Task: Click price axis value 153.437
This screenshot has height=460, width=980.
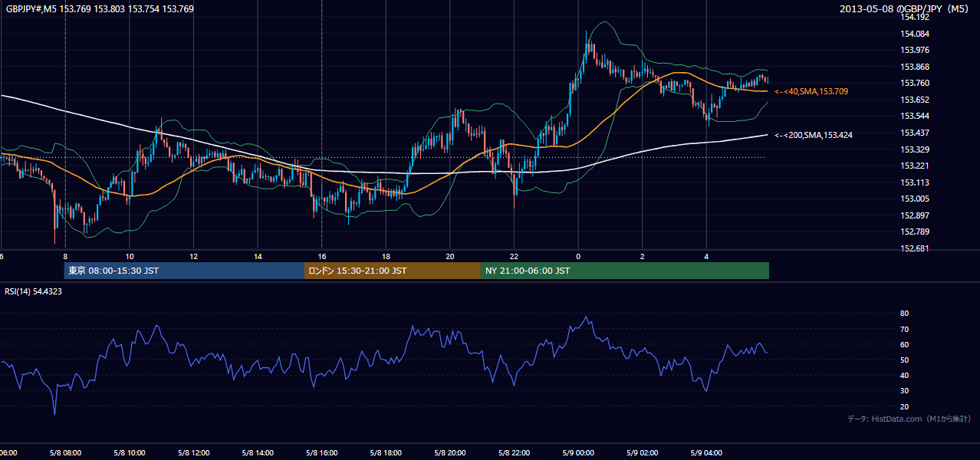Action: point(916,133)
